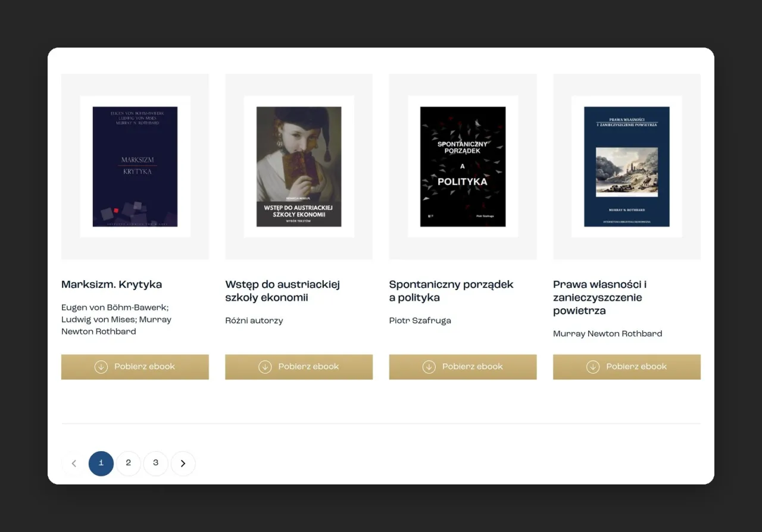Click author text 'Piotr Szafruga'

(420, 321)
